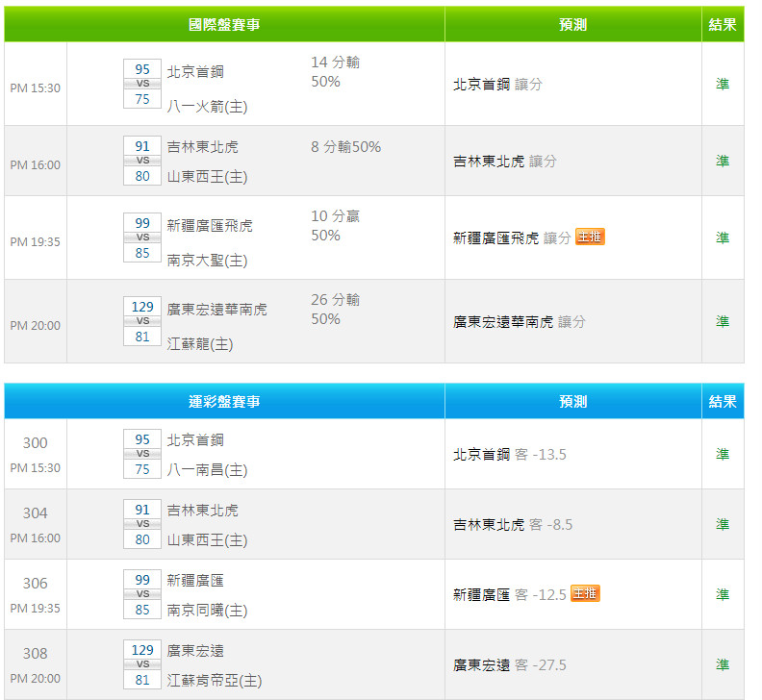
Task: Select team 八一南昌(主)
Action: (x=208, y=470)
